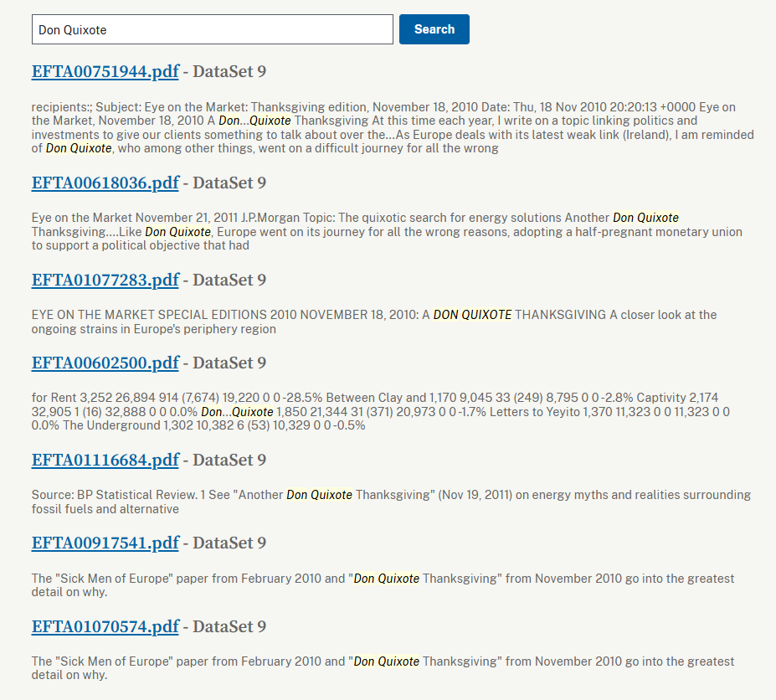Click 'DataSet 9' label beside EFTA00602500.pdf
This screenshot has height=700, width=776.
click(229, 363)
